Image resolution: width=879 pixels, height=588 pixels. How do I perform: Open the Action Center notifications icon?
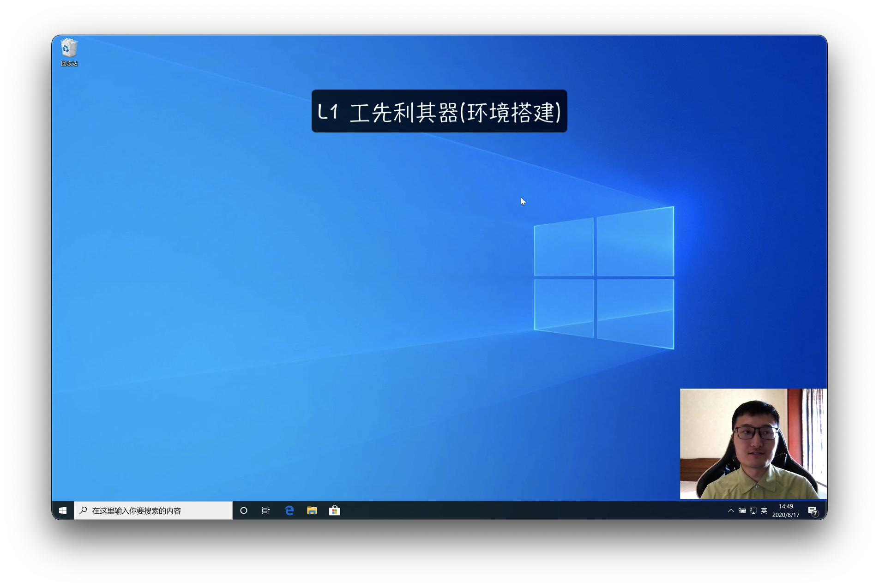pos(813,510)
